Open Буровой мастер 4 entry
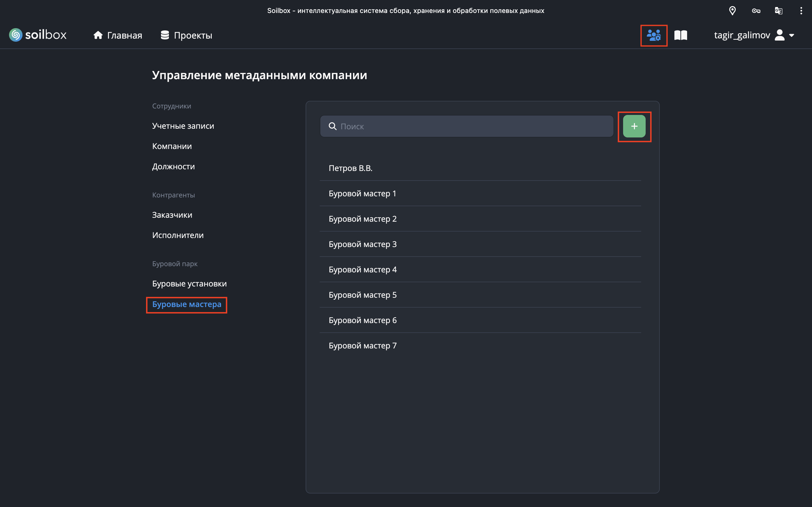The height and width of the screenshot is (507, 812). tap(362, 270)
